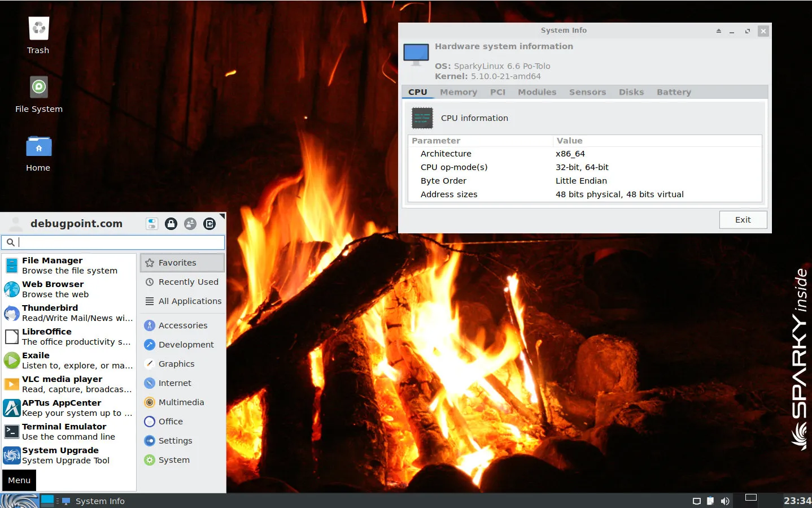Expand the Multimedia category
812x508 pixels.
point(181,402)
